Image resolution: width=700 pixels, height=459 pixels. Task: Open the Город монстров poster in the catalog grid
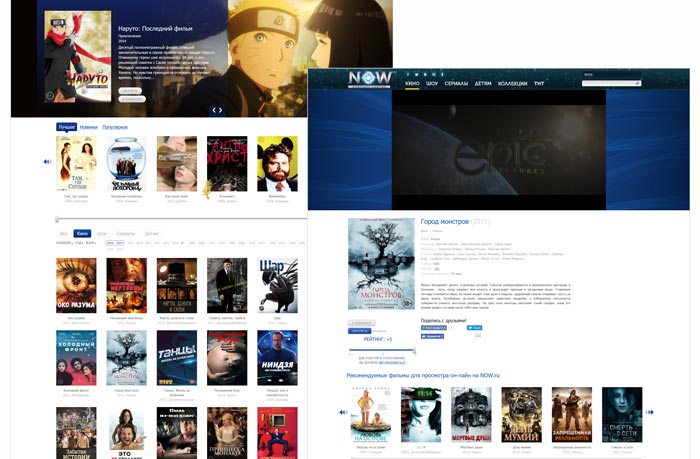126,358
